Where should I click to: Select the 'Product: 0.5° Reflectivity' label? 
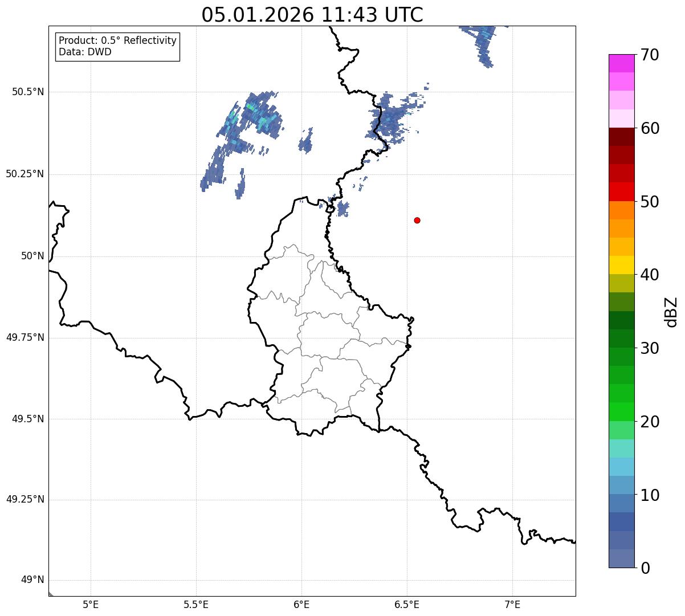point(117,41)
